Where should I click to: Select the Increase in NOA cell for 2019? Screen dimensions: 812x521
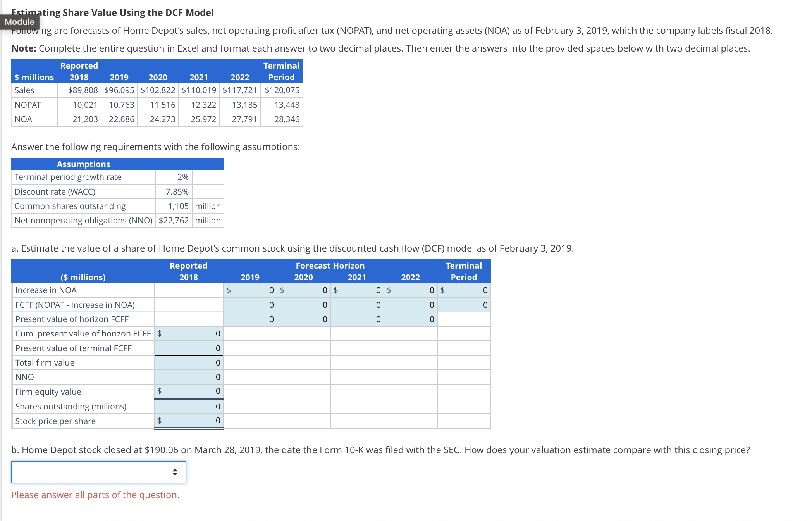click(x=251, y=290)
